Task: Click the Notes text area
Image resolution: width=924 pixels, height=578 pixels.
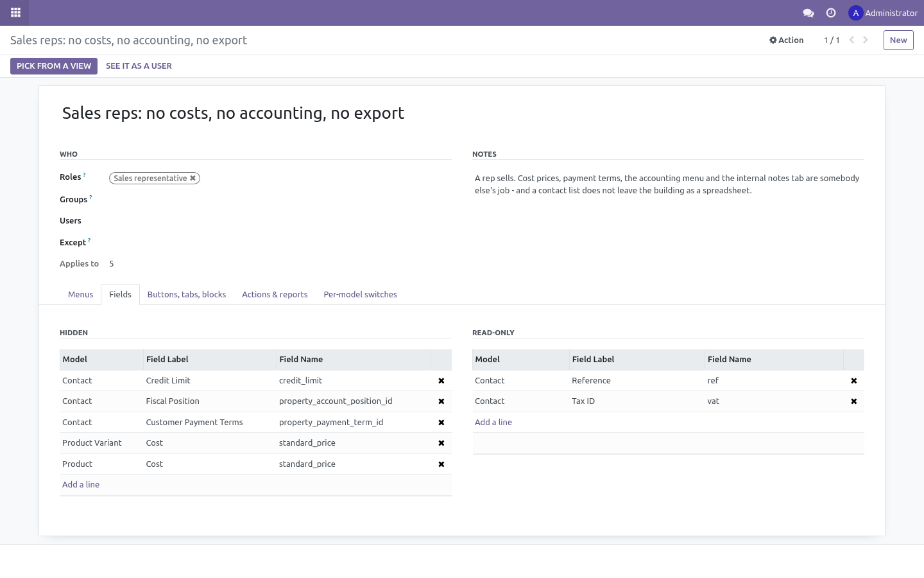Action: [x=668, y=184]
